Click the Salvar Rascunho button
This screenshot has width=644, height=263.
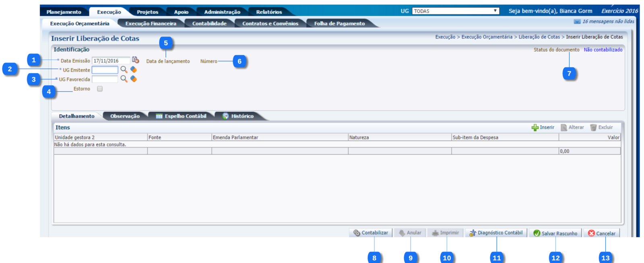555,233
